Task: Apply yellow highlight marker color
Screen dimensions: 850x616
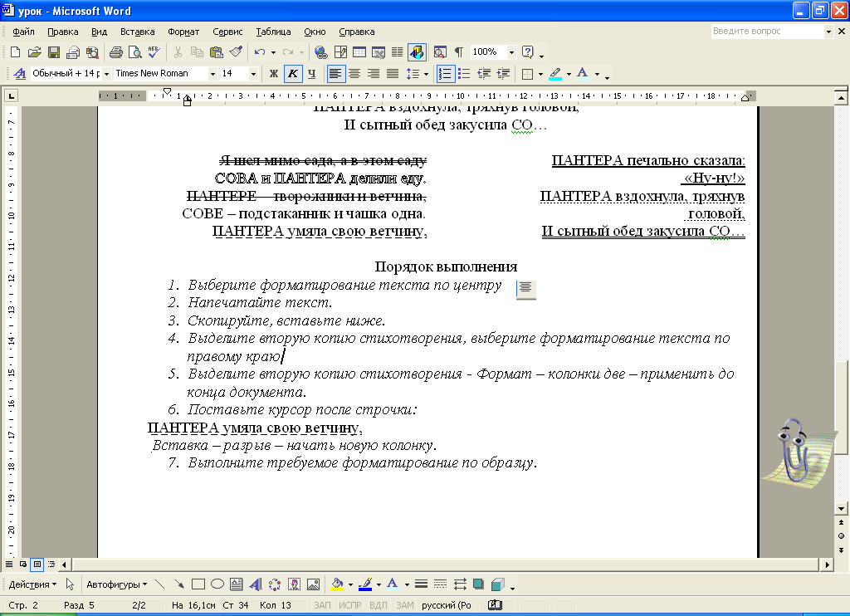Action: pos(555,73)
